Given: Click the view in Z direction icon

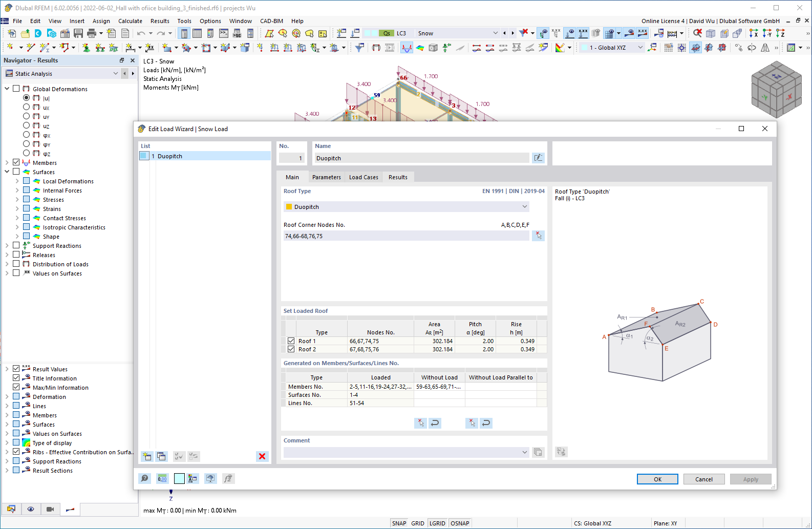Looking at the screenshot, I should pyautogui.click(x=780, y=33).
